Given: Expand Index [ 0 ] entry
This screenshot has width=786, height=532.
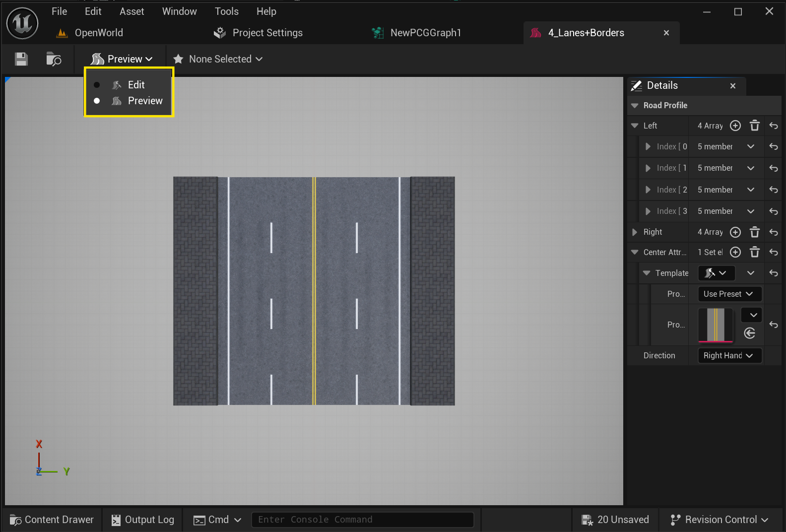Looking at the screenshot, I should pyautogui.click(x=648, y=146).
